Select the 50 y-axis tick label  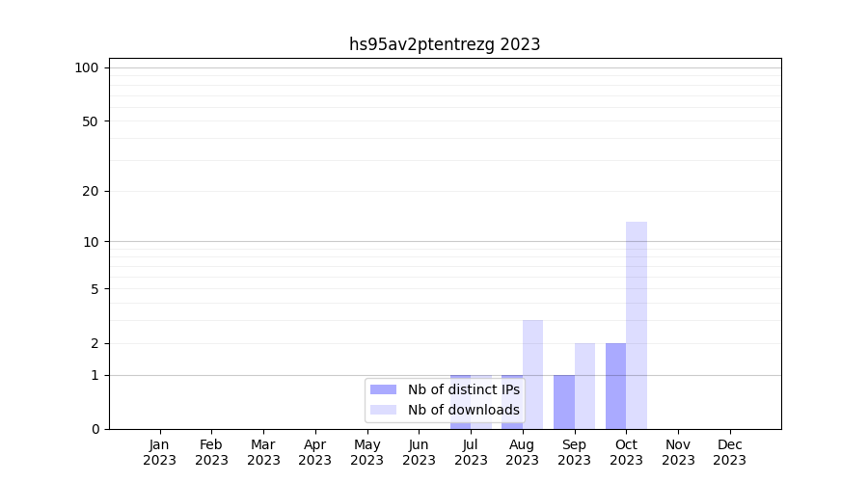click(x=91, y=121)
